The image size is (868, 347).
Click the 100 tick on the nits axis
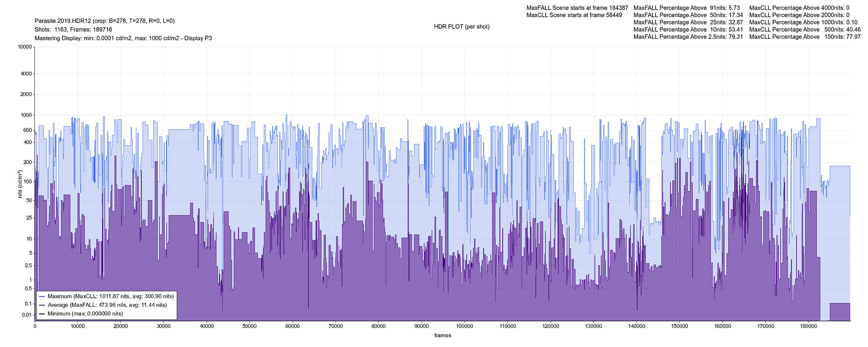[x=28, y=182]
